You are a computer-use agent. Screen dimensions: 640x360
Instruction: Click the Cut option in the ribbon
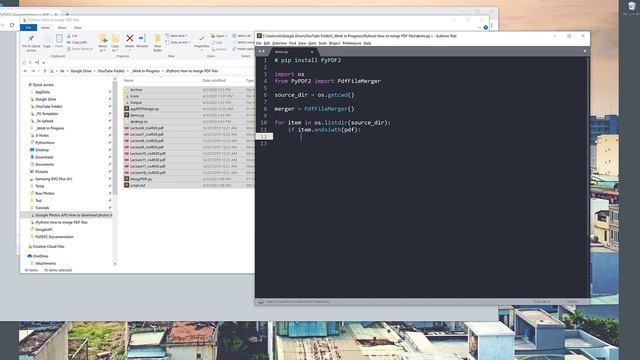pos(72,36)
